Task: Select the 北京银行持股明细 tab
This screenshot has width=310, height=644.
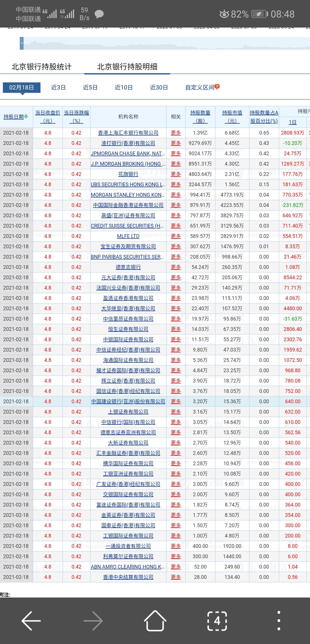Action: [x=127, y=67]
